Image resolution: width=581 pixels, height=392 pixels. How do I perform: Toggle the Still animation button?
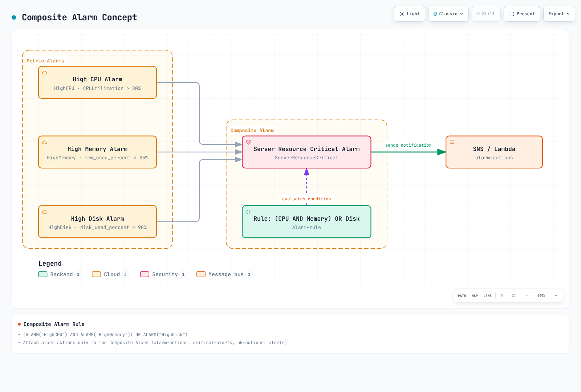point(486,14)
